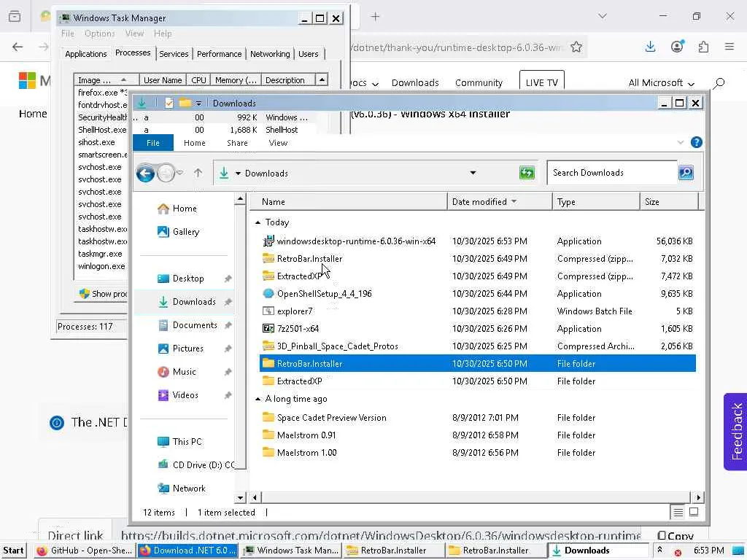Viewport: 747px width, 560px height.
Task: Switch to the Applications tab in Task Manager
Action: point(86,54)
